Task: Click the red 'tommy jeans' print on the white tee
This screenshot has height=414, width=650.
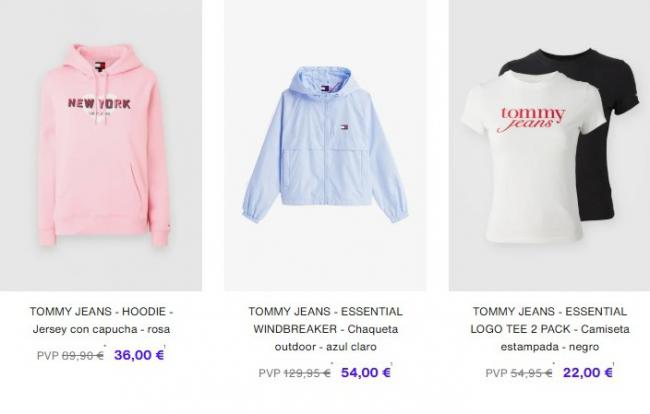Action: 532,119
